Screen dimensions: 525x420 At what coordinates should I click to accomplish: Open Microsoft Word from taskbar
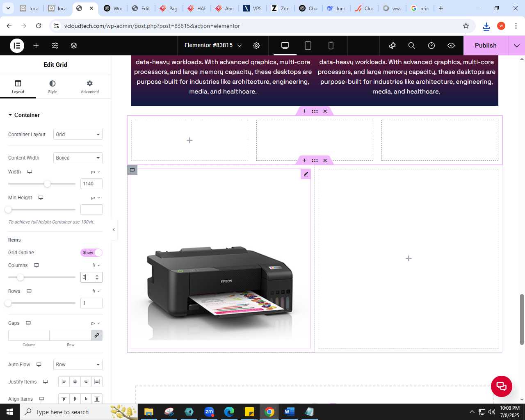pos(289,412)
